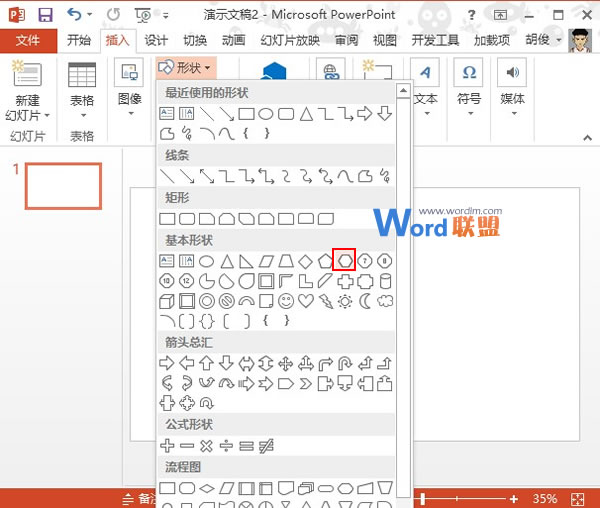Open the Shapes dropdown button
600x508 pixels.
tap(186, 68)
